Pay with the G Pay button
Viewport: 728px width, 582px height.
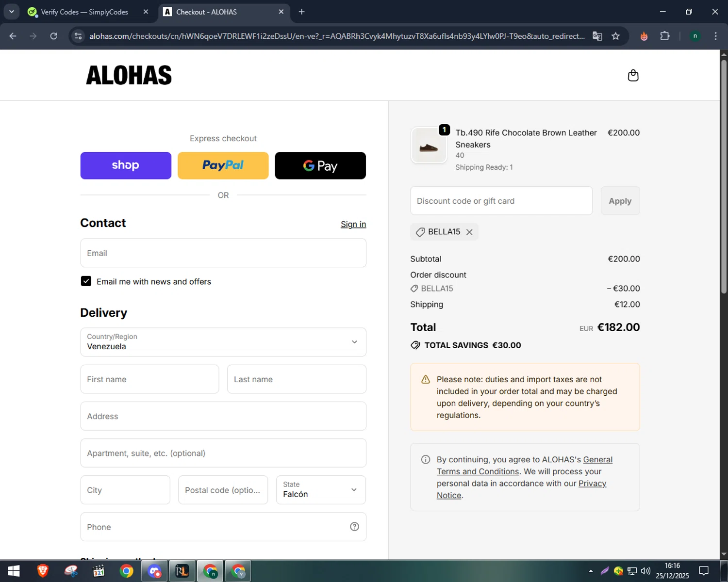(320, 166)
